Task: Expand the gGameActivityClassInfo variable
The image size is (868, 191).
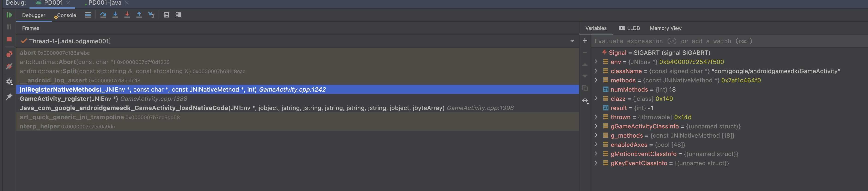Action: (596, 126)
